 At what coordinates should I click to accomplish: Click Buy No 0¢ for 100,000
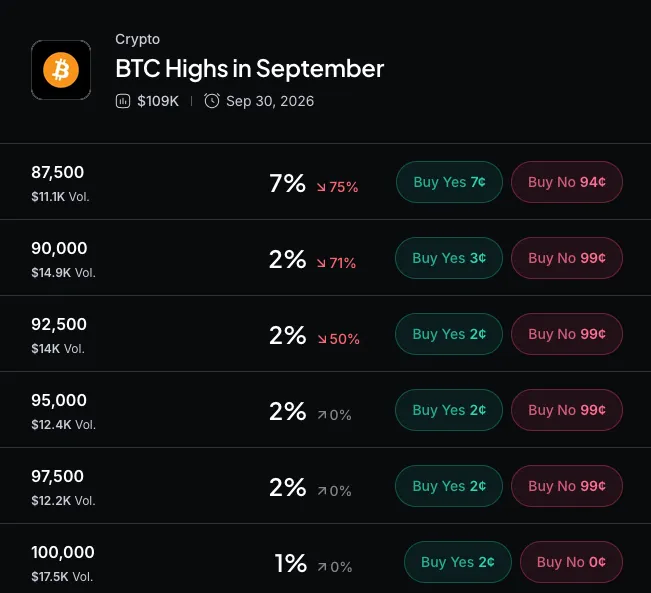click(571, 562)
